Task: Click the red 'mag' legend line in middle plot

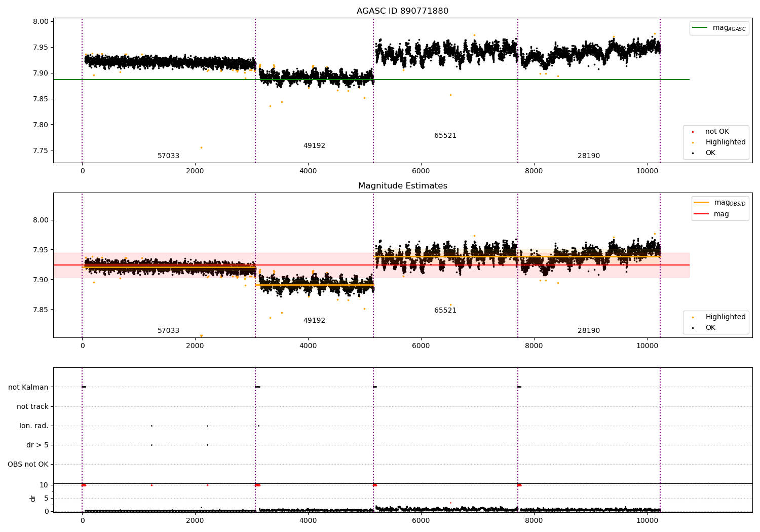Action: click(702, 214)
